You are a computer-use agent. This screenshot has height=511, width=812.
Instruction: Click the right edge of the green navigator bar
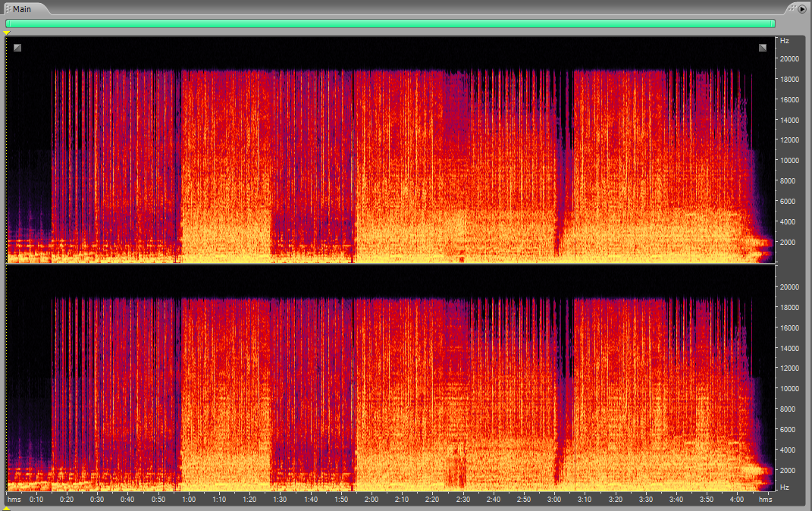pos(774,24)
